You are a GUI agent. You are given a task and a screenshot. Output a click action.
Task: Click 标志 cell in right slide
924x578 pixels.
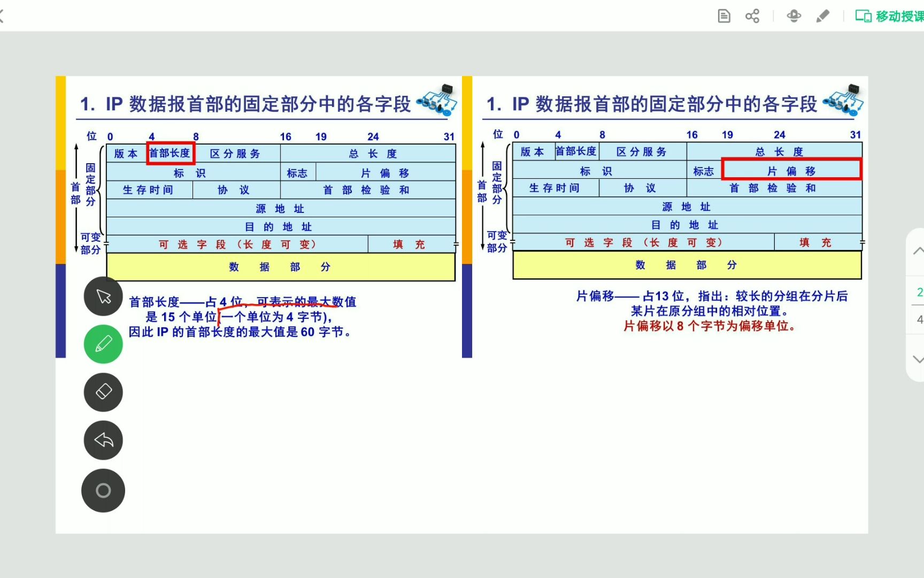click(703, 171)
